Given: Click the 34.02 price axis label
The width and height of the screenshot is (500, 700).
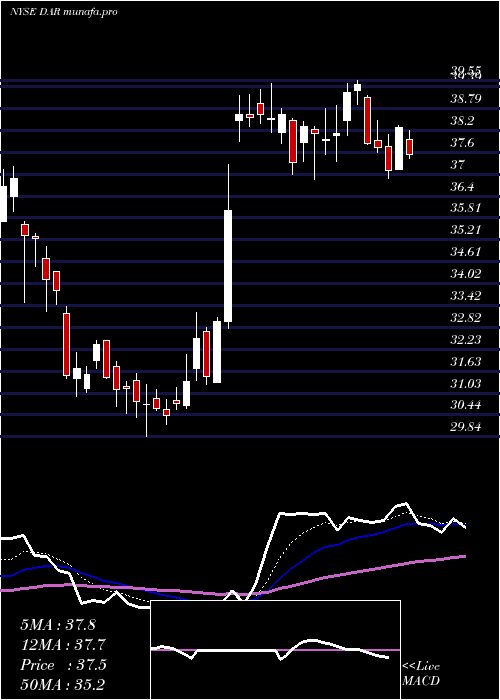Looking at the screenshot, I should click(466, 274).
